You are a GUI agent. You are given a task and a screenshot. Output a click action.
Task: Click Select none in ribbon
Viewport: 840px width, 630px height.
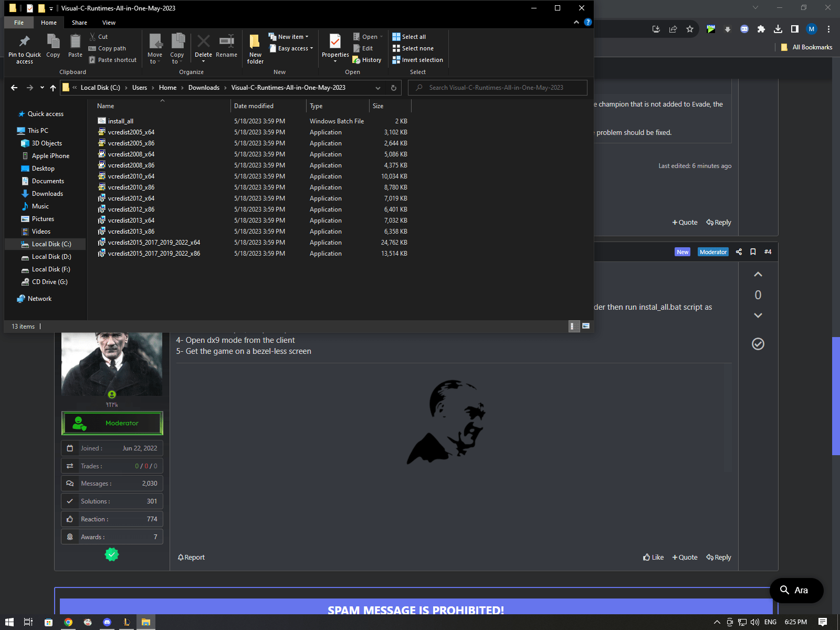pos(413,48)
